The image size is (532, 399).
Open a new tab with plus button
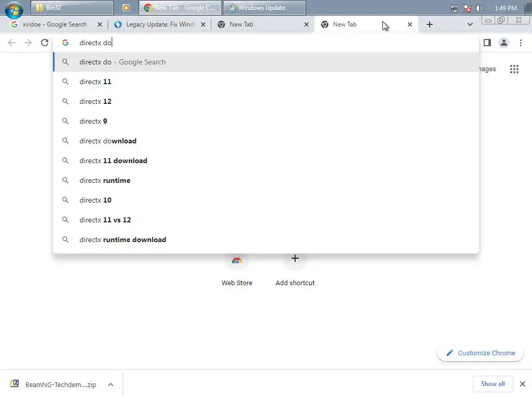(x=430, y=24)
